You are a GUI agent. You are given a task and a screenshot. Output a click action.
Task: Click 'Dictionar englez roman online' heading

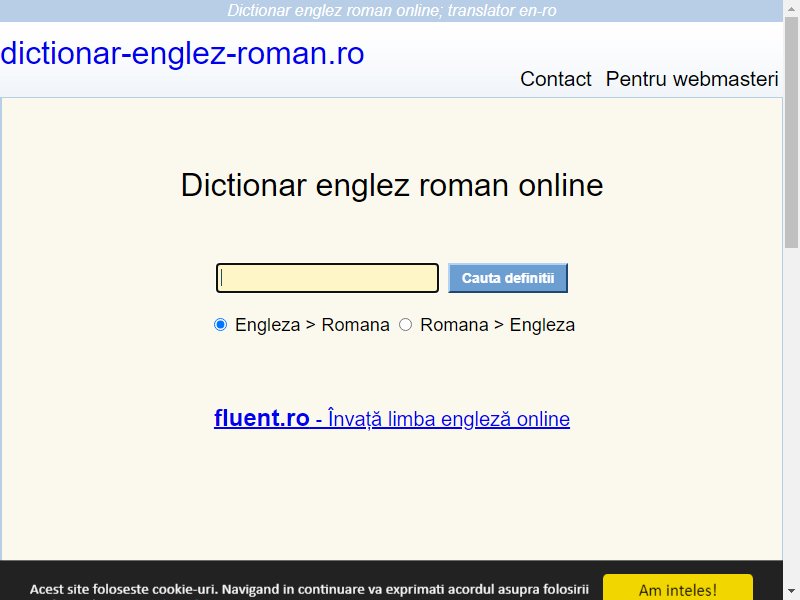(392, 185)
